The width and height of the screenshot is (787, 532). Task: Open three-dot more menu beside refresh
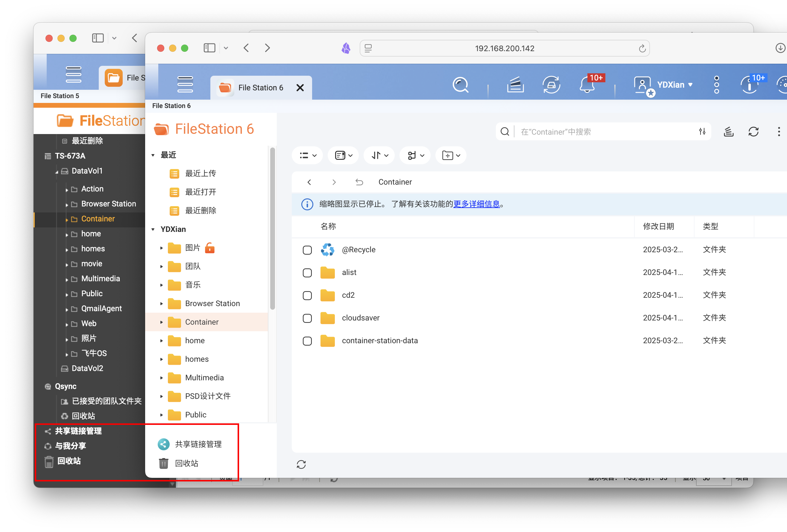tap(779, 131)
